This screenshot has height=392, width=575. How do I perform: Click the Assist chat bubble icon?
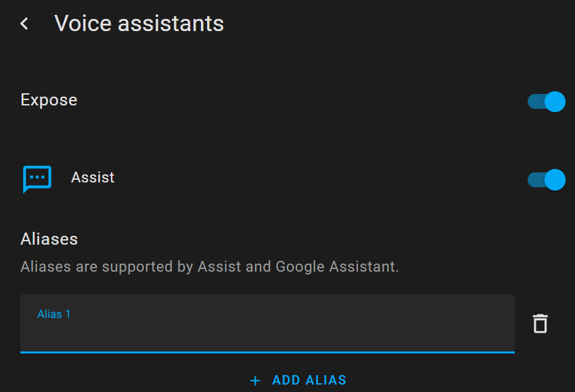pos(37,178)
